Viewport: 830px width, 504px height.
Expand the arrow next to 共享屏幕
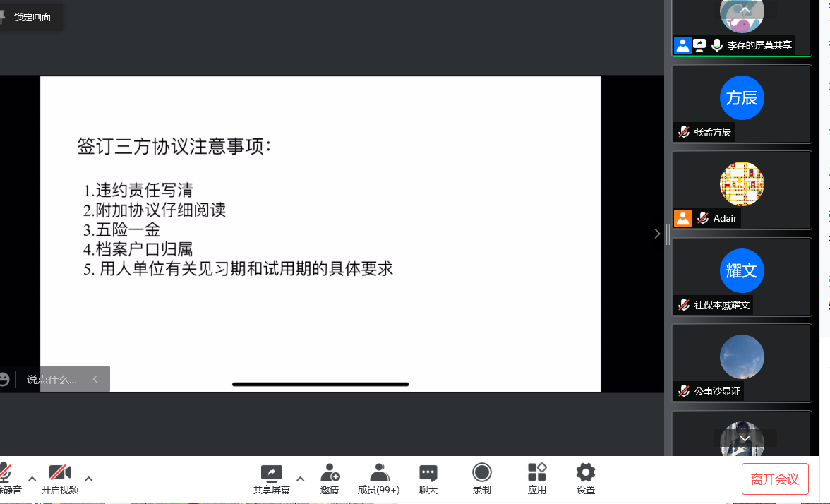[x=300, y=479]
